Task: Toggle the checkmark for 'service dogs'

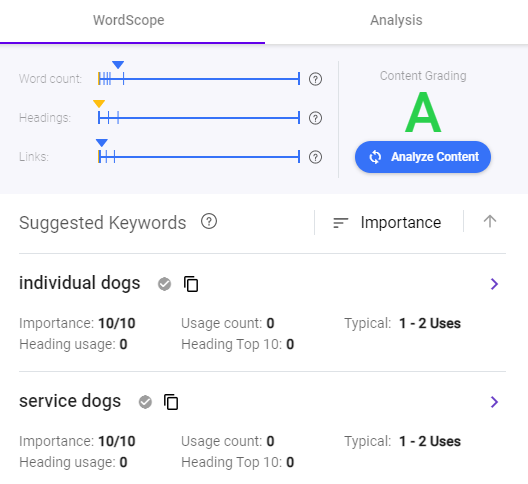Action: pos(145,402)
